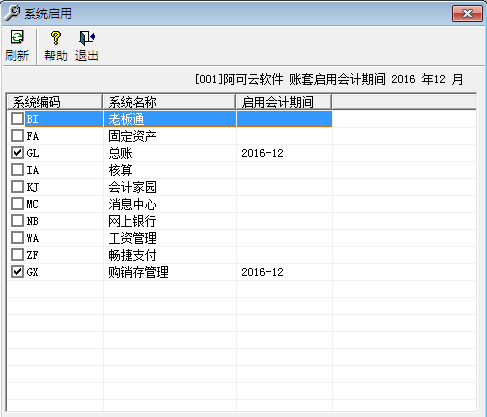Viewport: 487px width, 417px height.
Task: Click the 系统名称 column header
Action: point(169,102)
